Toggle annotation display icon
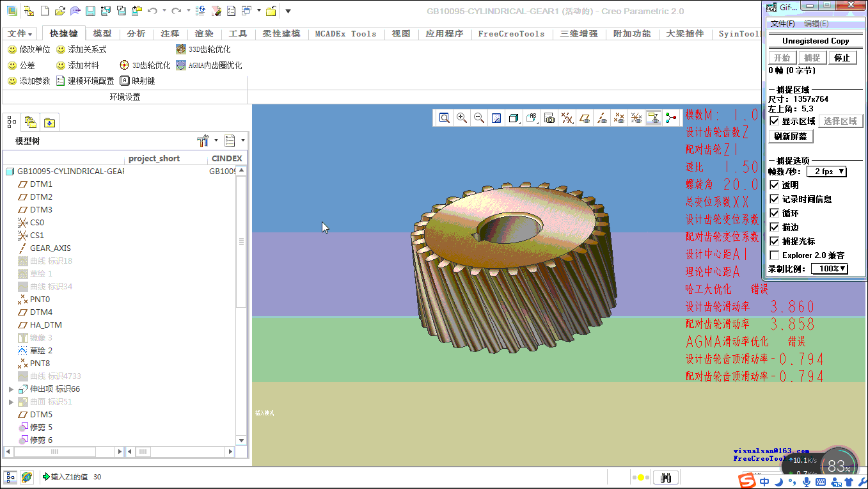This screenshot has width=868, height=489. point(653,118)
